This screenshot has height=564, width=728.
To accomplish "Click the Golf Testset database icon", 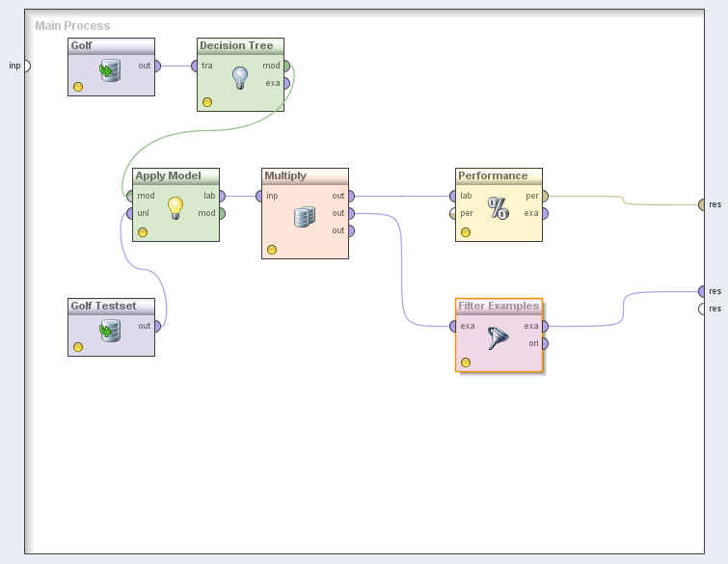I will click(110, 332).
